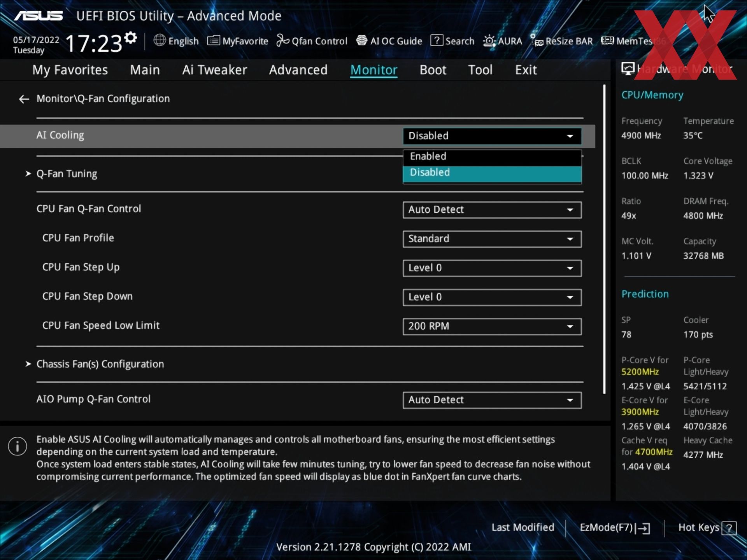Image resolution: width=747 pixels, height=560 pixels.
Task: Select the CPU Fan Profile label
Action: pyautogui.click(x=78, y=238)
